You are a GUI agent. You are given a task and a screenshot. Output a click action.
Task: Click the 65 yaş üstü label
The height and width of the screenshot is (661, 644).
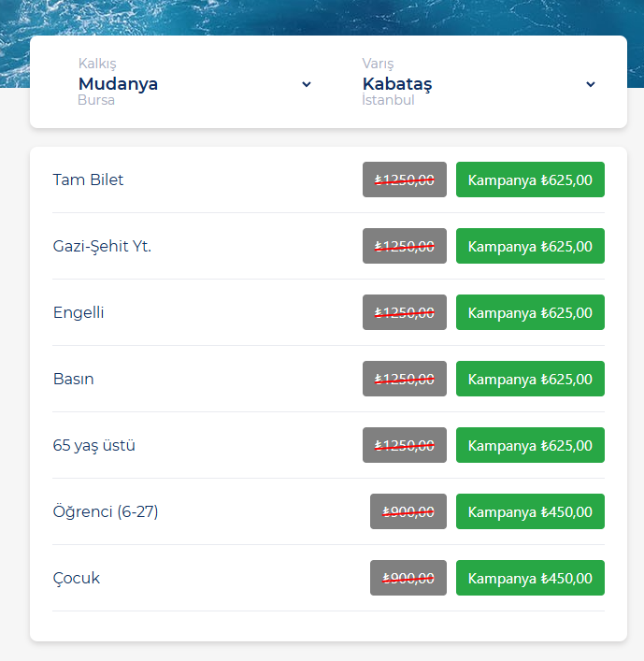94,446
